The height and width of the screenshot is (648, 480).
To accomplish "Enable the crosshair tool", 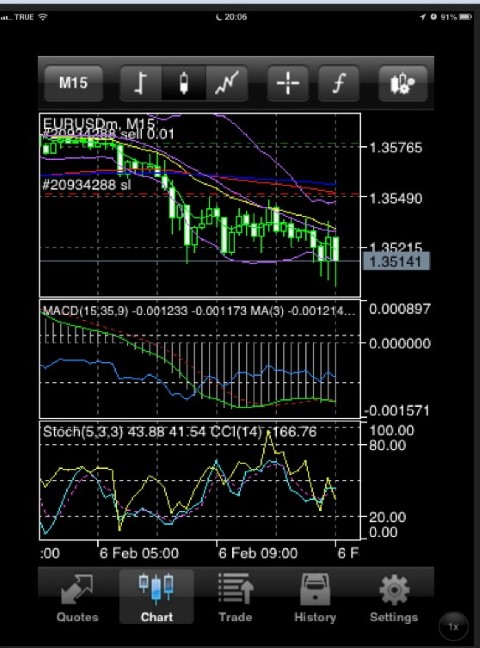I will [x=288, y=83].
